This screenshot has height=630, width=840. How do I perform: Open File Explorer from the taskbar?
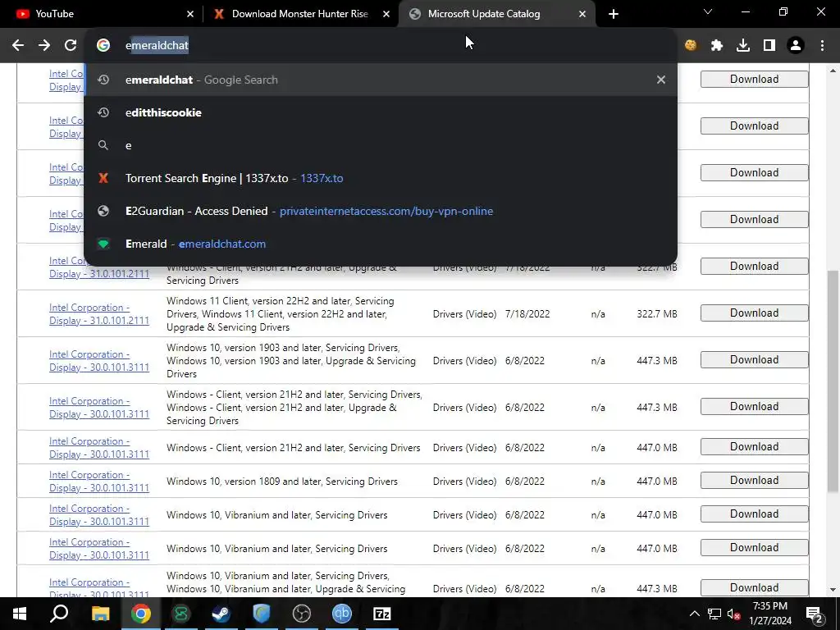pos(100,614)
